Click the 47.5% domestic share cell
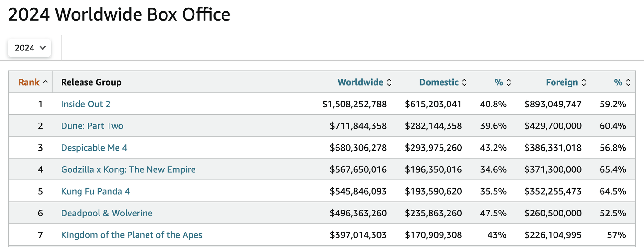This screenshot has width=644, height=247. [493, 213]
